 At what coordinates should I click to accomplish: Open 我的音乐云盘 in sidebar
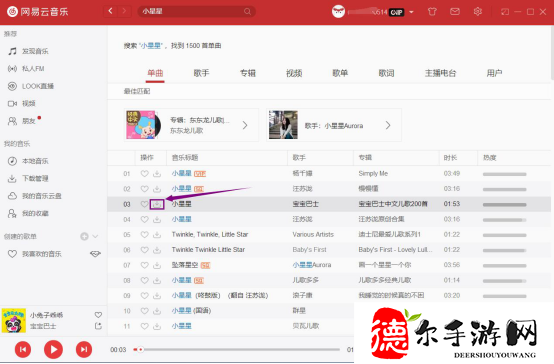click(35, 196)
